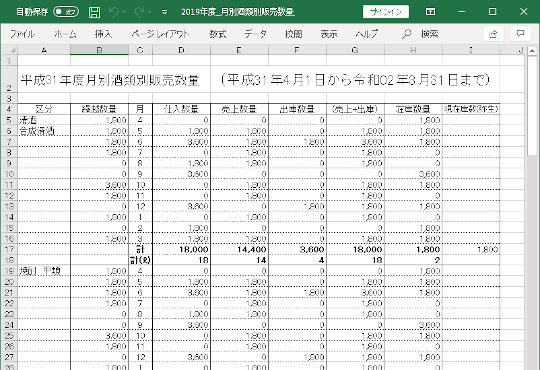The width and height of the screenshot is (540, 370).
Task: Select column D header
Action: pyautogui.click(x=181, y=50)
